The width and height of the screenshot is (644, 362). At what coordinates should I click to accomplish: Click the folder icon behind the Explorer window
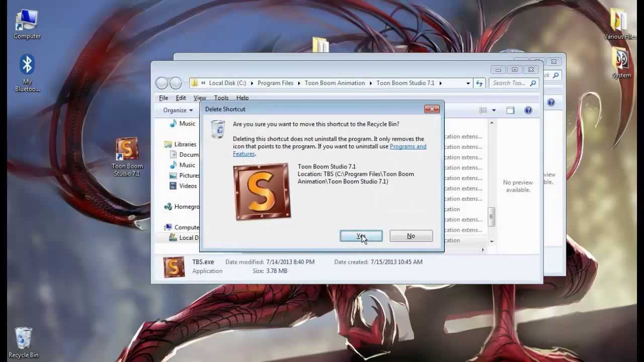click(x=320, y=45)
